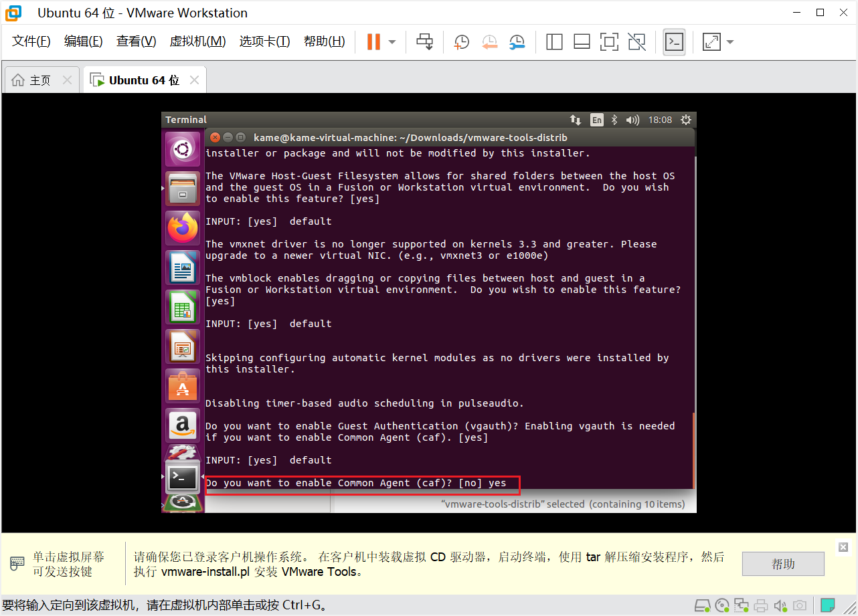Screen dimensions: 858x616
Task: Open Ubuntu Dash search in launcher
Action: 183,150
